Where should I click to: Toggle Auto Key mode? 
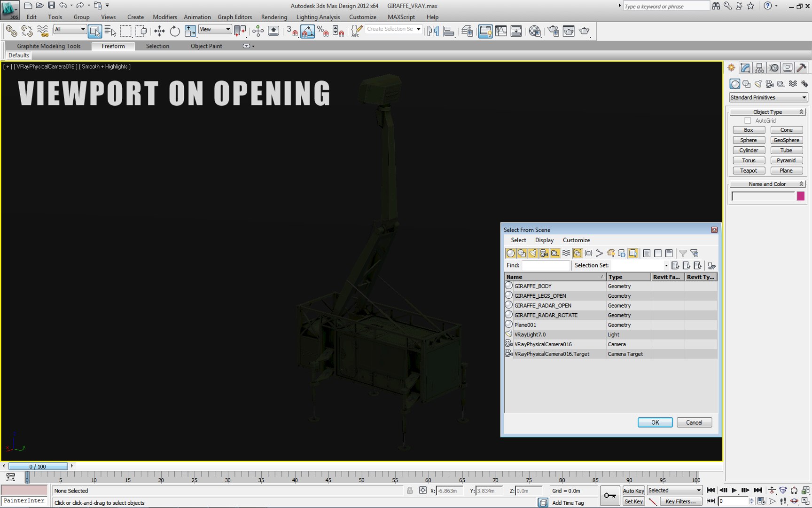coord(633,491)
